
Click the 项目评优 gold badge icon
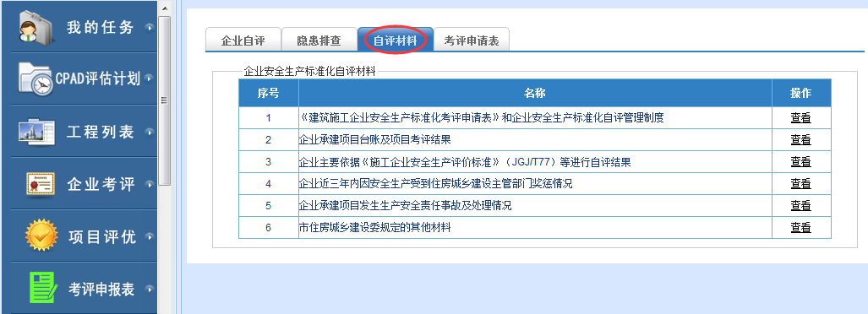pos(41,236)
